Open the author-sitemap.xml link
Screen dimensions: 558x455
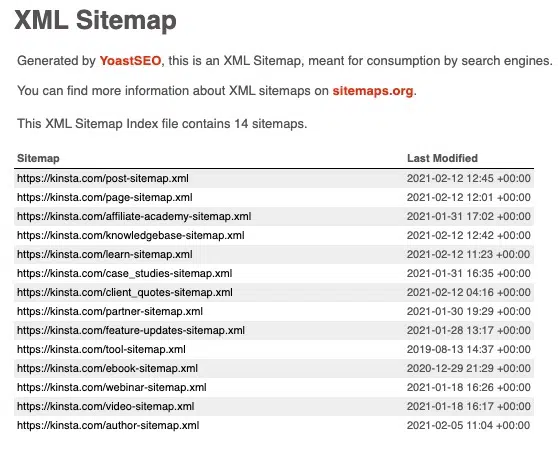pyautogui.click(x=108, y=425)
